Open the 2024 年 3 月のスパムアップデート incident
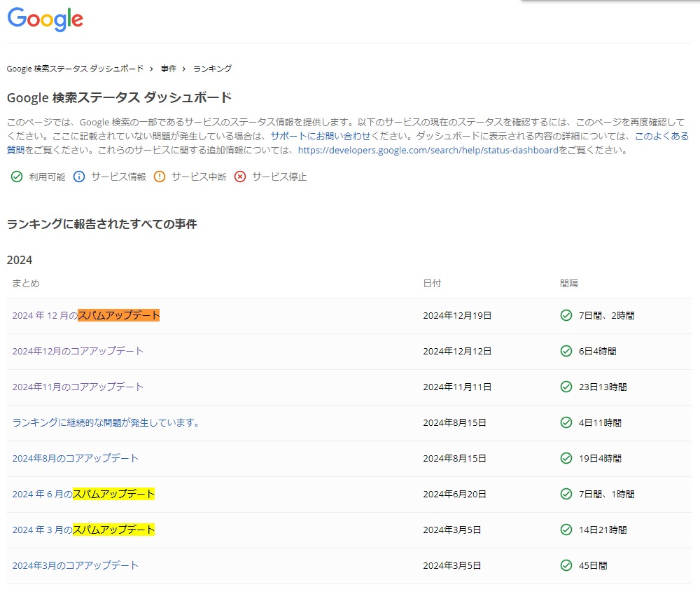This screenshot has width=700, height=594. pos(83,530)
